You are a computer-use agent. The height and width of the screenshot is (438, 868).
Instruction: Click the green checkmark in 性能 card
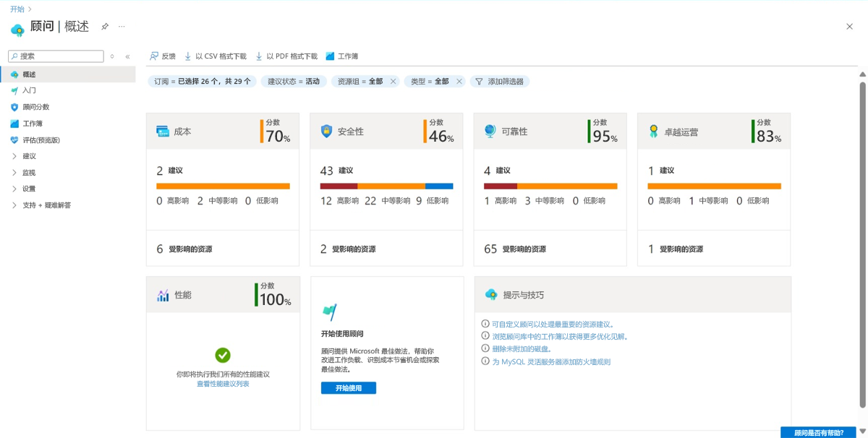(223, 355)
